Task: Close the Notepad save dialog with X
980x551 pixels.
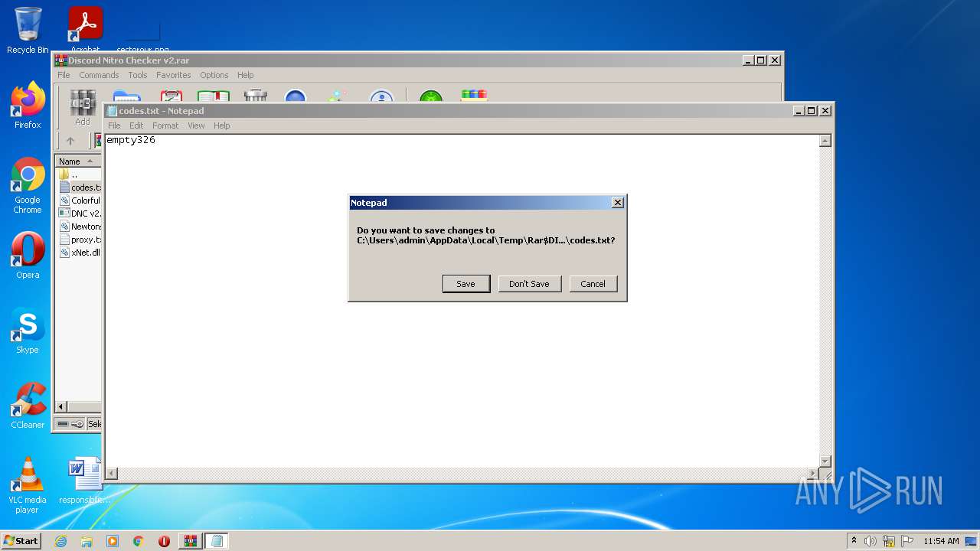Action: click(x=618, y=203)
